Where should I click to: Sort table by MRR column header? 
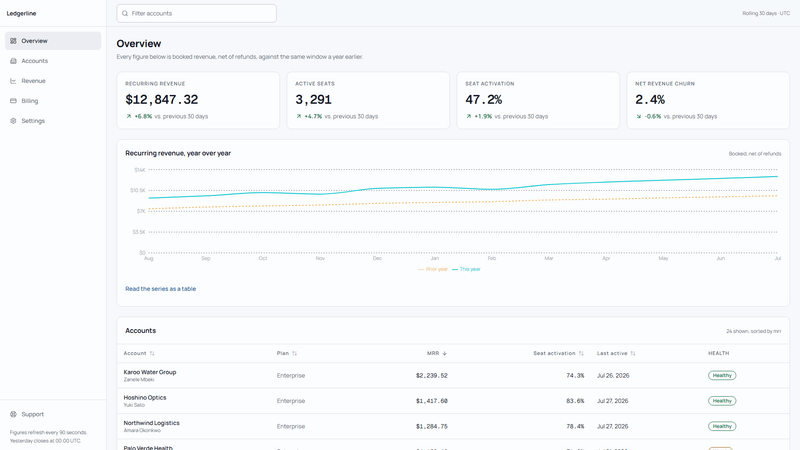[437, 353]
